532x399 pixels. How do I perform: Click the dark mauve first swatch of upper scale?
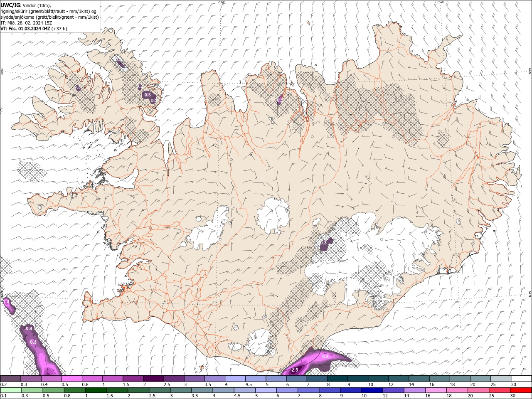(10, 379)
